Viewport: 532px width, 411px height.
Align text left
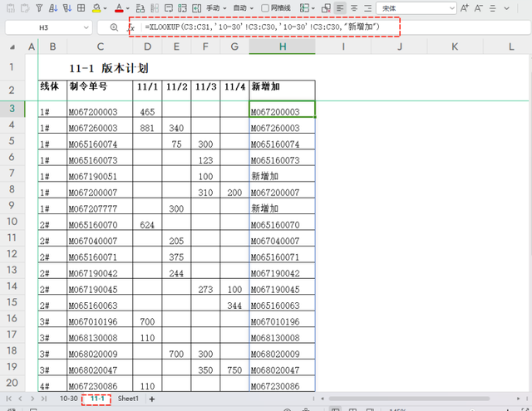click(340, 7)
